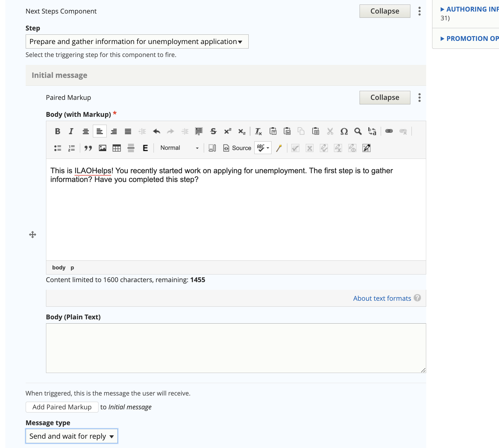Switch editor to Source view
Screen dimensions: 499x448
(237, 148)
